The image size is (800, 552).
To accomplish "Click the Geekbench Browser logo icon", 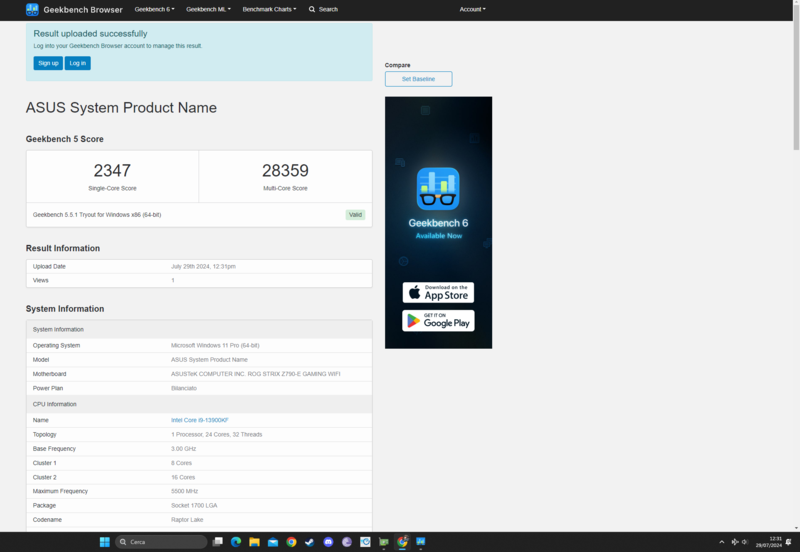I will point(32,9).
